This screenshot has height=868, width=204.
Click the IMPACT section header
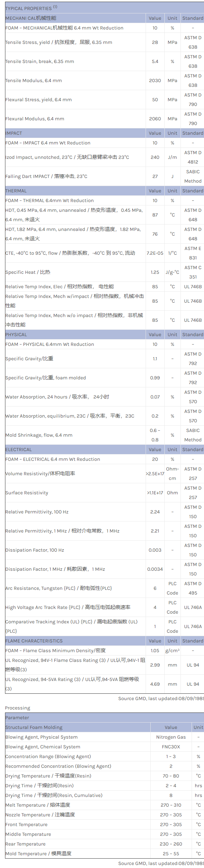14,133
